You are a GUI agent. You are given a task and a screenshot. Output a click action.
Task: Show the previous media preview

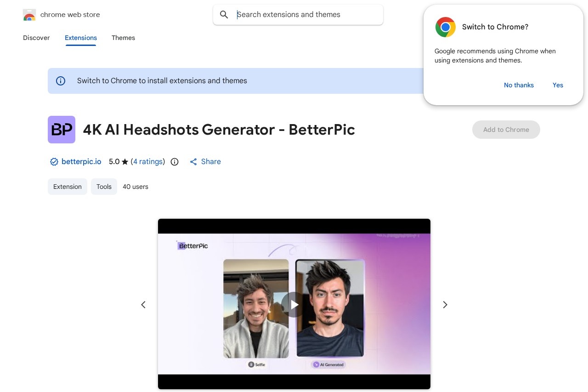tap(143, 305)
